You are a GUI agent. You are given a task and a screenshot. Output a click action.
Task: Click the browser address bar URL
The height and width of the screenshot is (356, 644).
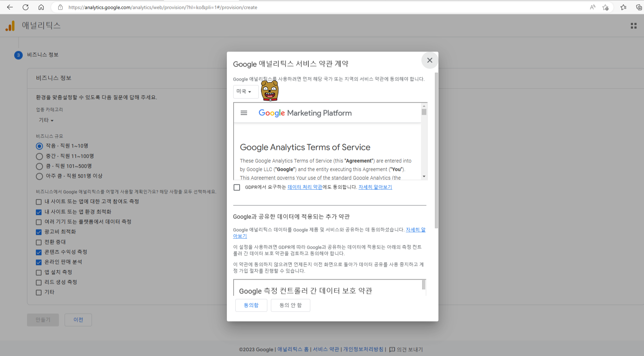pos(163,7)
